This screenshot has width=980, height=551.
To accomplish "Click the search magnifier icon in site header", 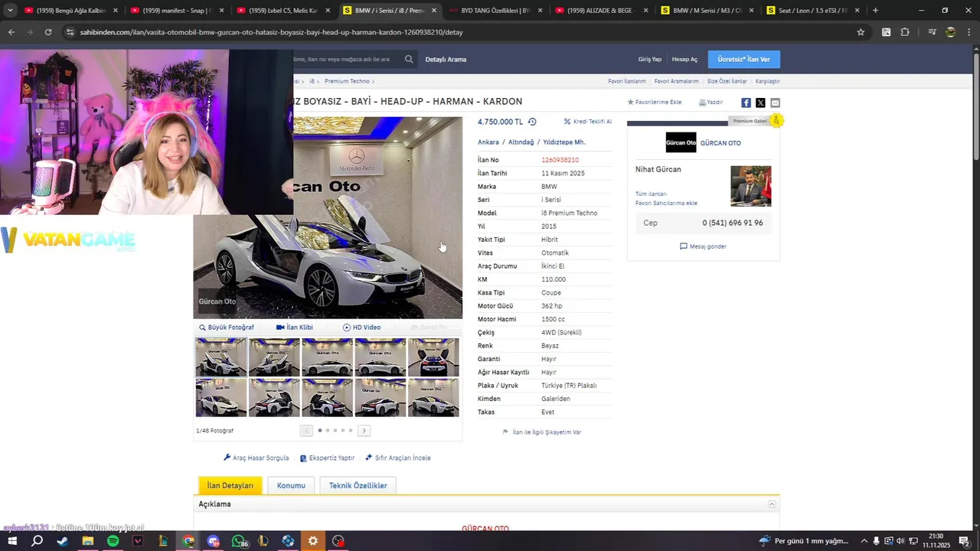I will (x=409, y=59).
